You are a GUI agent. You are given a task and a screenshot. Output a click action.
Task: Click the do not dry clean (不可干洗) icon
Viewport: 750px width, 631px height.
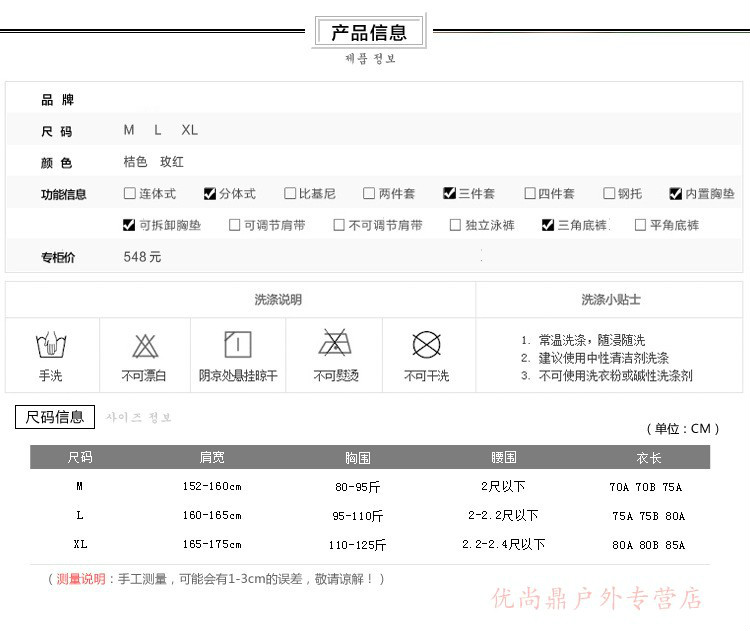click(x=427, y=345)
